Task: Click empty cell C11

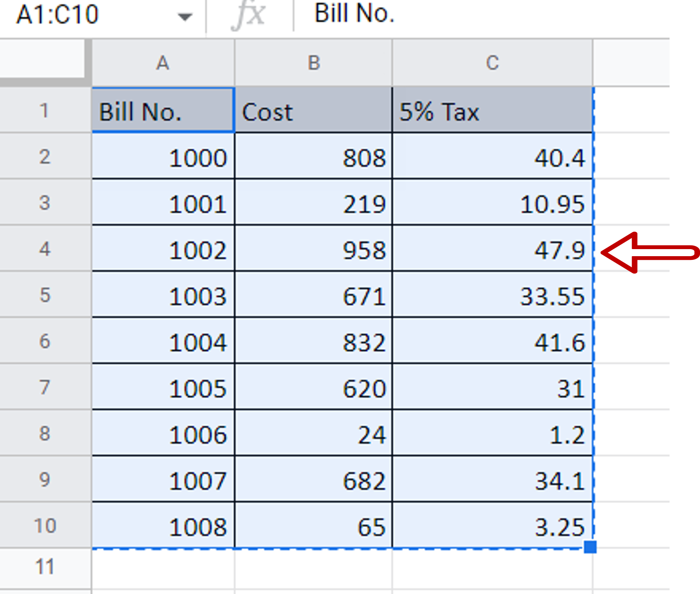Action: point(492,568)
